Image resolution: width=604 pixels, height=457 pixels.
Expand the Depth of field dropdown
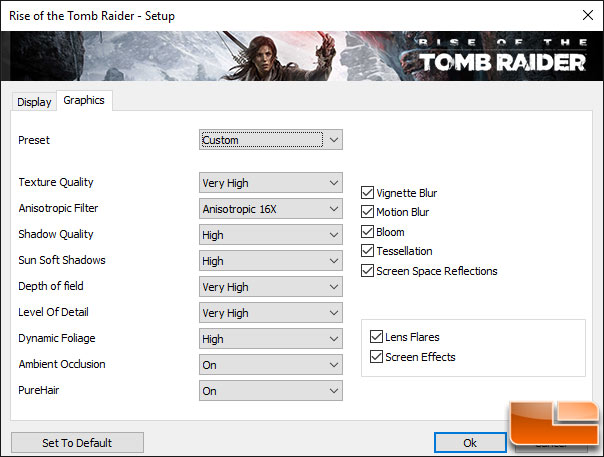tap(270, 287)
